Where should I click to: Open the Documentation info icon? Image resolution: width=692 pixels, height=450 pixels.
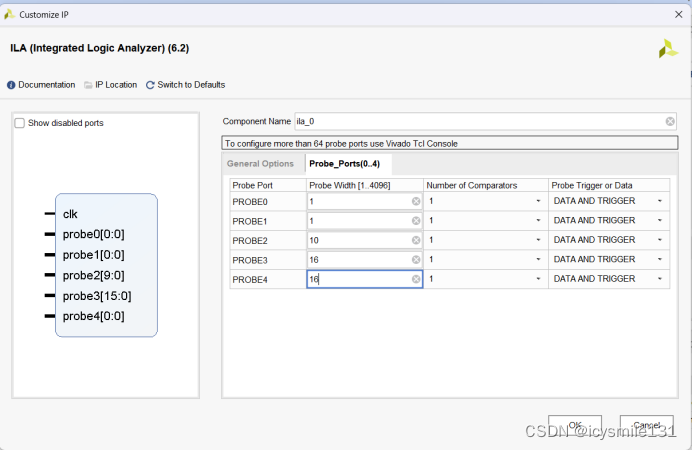[x=11, y=85]
